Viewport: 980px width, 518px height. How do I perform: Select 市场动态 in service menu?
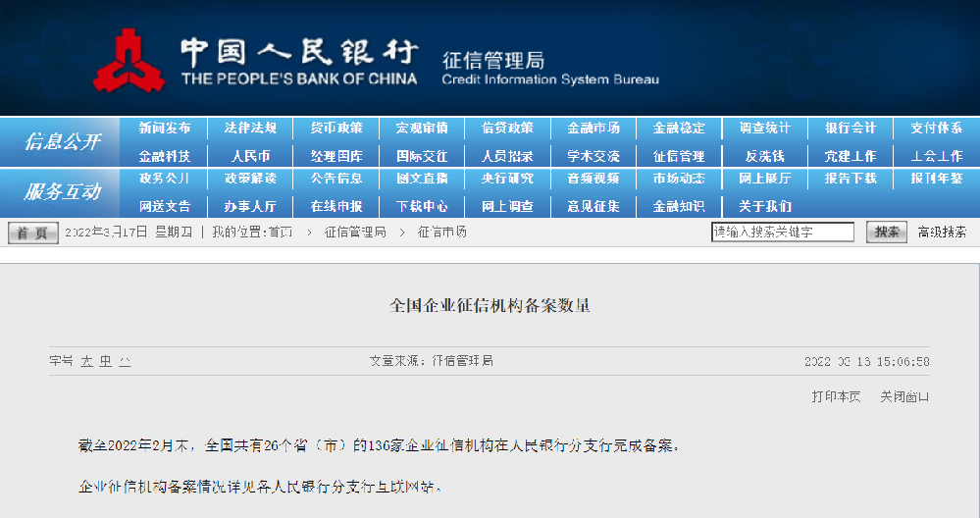click(x=679, y=179)
